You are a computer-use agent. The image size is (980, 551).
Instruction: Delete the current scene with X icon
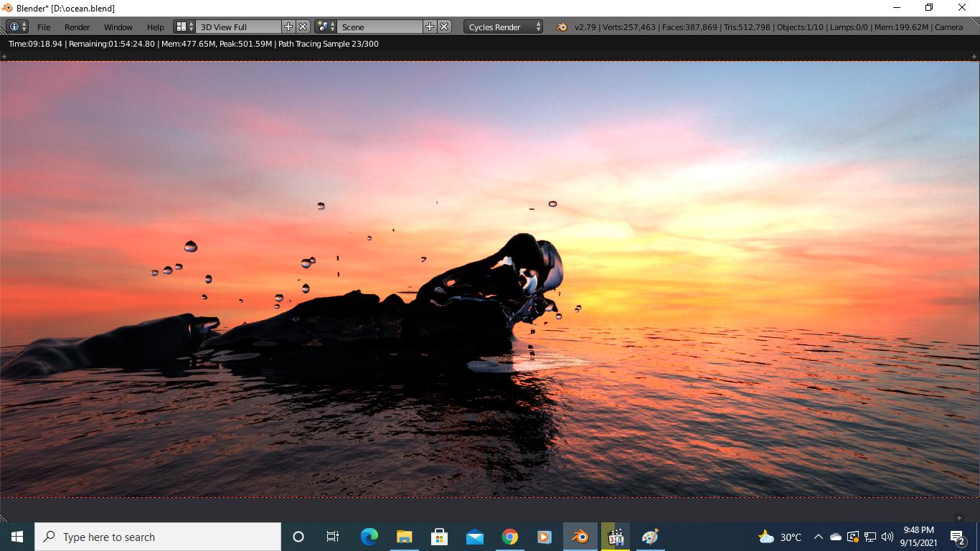pos(444,27)
